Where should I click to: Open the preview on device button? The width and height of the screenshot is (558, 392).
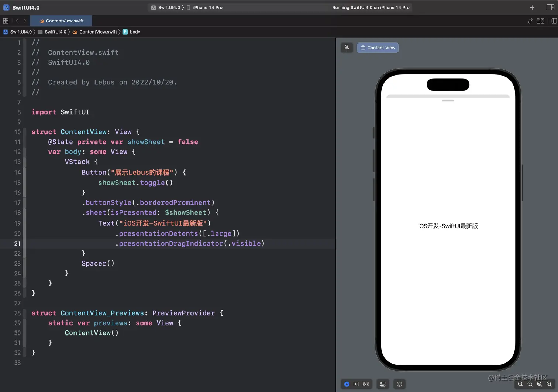coord(399,384)
